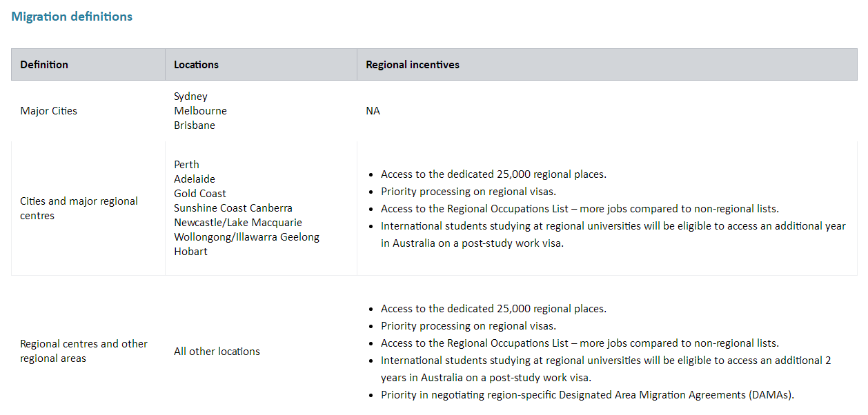Screen dimensions: 868x415
Task: Click Regional centres and other regional areas
Action: click(x=83, y=351)
